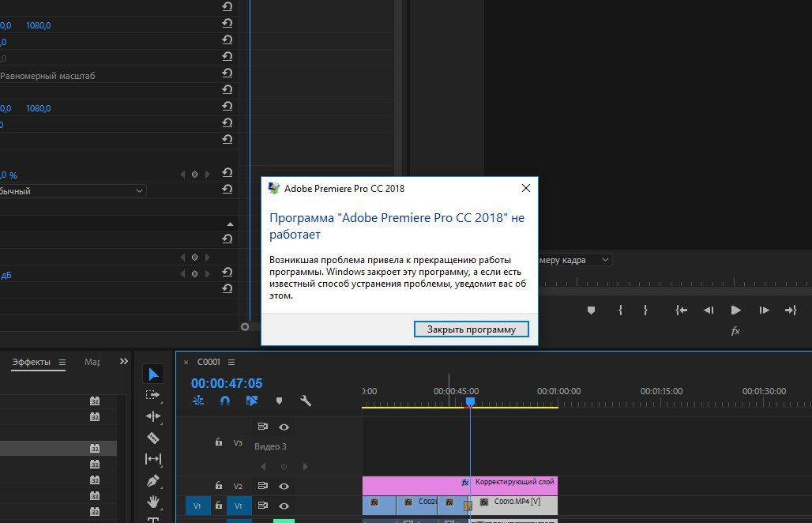Toggle track output eye for V1

tap(284, 506)
